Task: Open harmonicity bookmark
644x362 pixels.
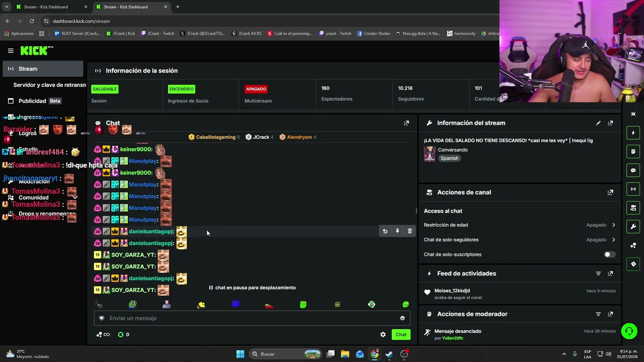Action: click(461, 34)
